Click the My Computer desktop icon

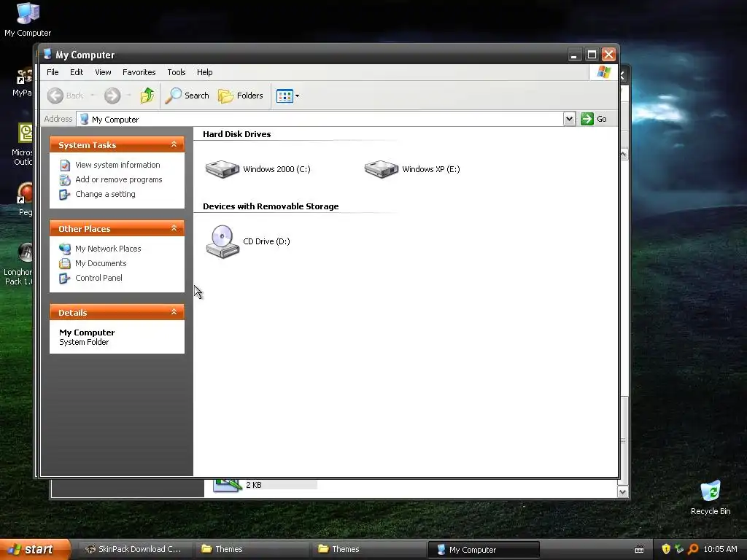pyautogui.click(x=28, y=20)
